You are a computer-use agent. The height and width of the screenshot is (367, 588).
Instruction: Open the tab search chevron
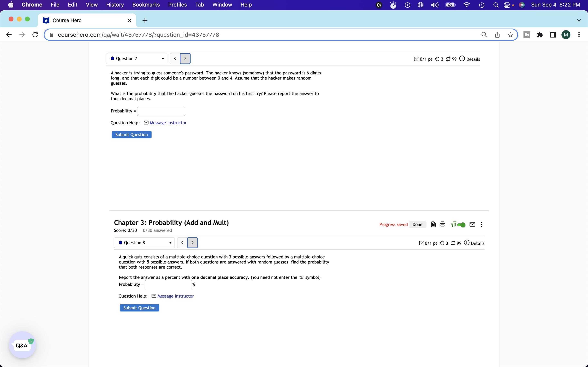(x=579, y=20)
